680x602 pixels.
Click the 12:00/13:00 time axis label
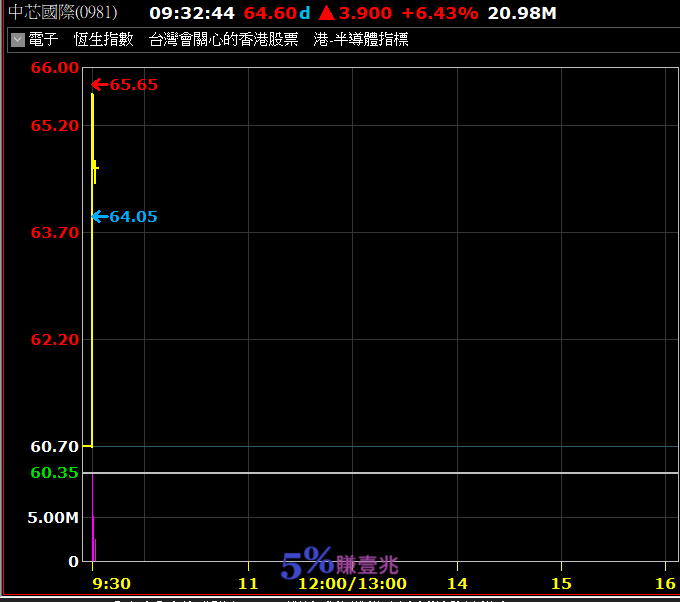(x=352, y=584)
